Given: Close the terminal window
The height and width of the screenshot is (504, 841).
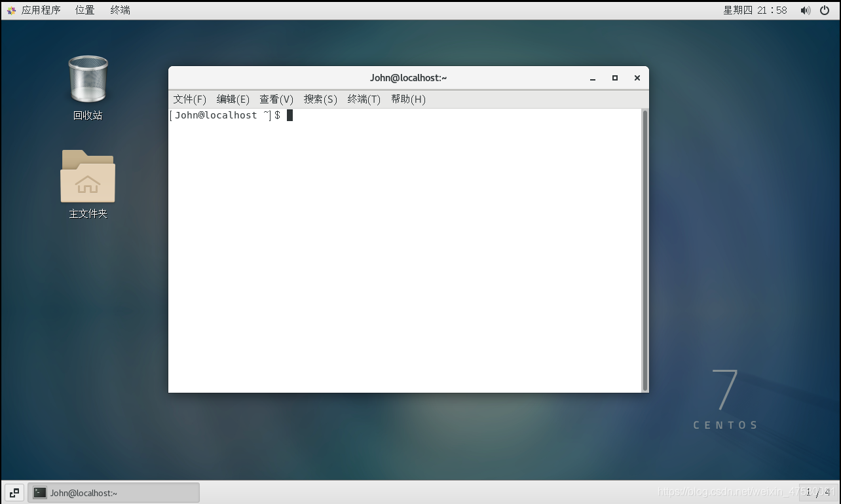Looking at the screenshot, I should click(x=637, y=78).
